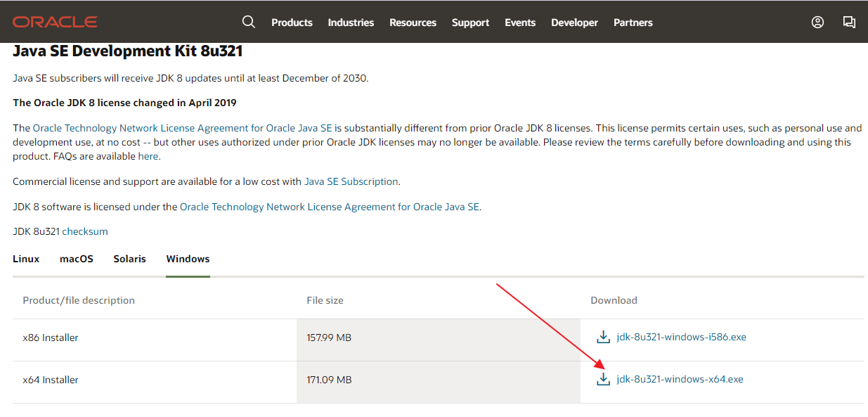Switch to the macOS tab
Image resolution: width=868 pixels, height=417 pixels.
coord(77,259)
